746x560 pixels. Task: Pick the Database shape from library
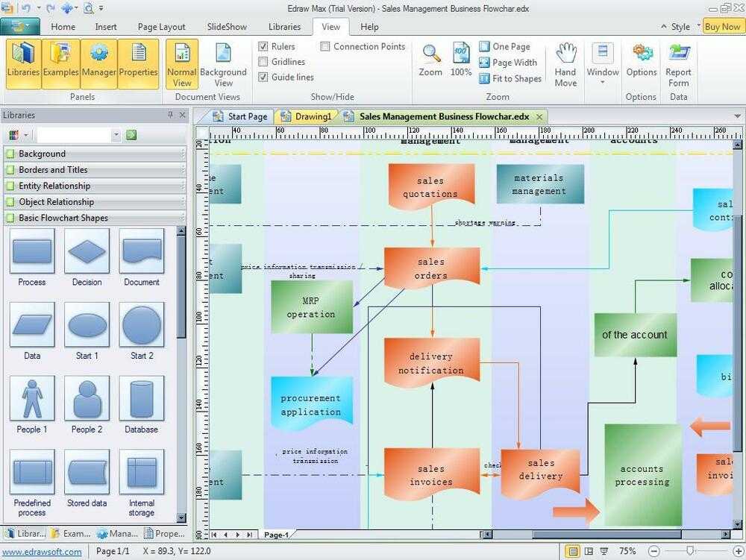[x=141, y=400]
